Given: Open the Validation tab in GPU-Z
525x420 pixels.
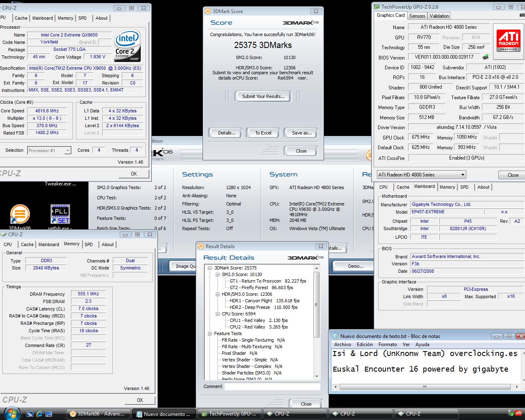Looking at the screenshot, I should coord(439,16).
